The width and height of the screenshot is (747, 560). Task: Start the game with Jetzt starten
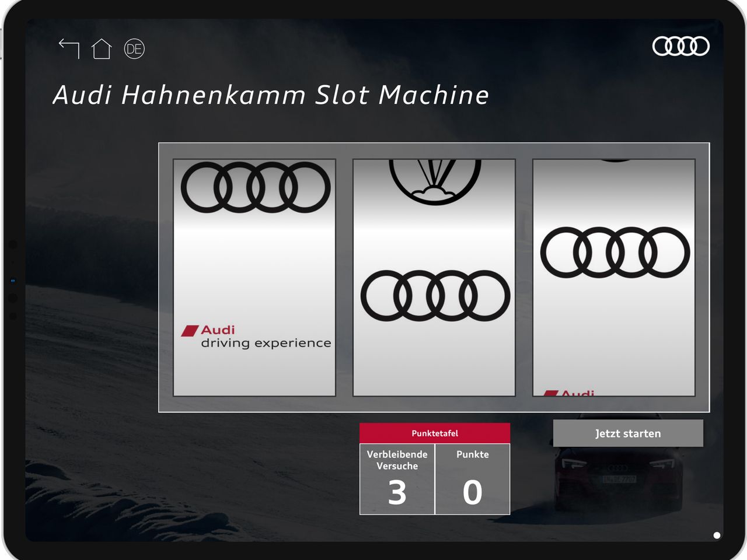click(628, 433)
